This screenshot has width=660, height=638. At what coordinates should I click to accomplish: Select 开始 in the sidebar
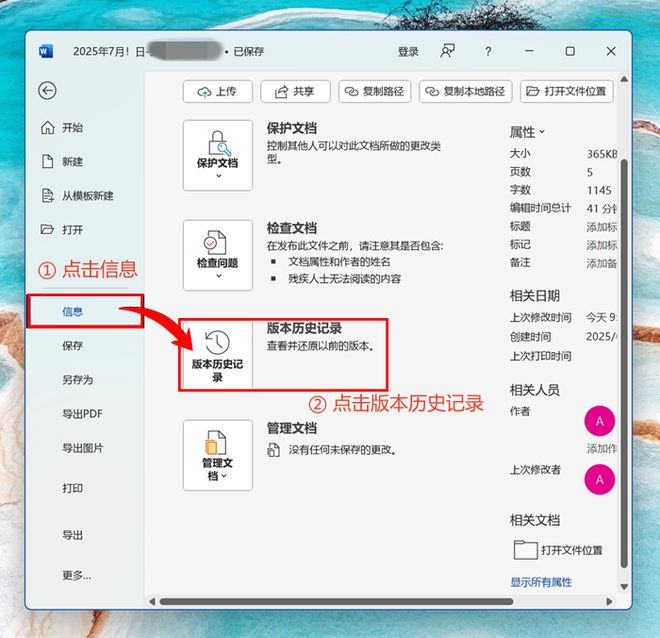coord(72,127)
